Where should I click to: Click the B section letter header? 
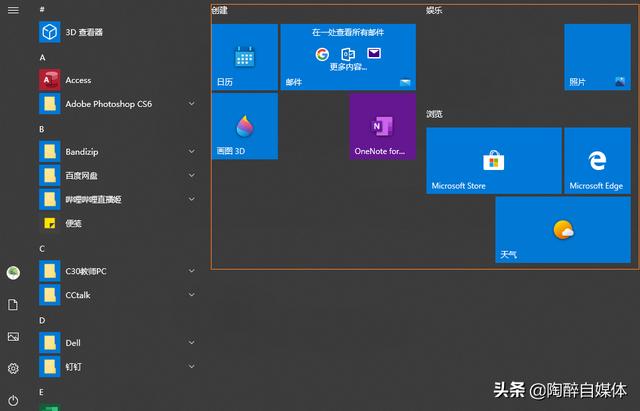pyautogui.click(x=42, y=129)
